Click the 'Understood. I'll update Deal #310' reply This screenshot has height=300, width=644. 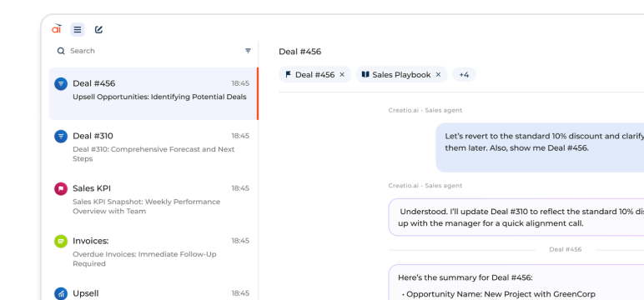[x=516, y=217]
